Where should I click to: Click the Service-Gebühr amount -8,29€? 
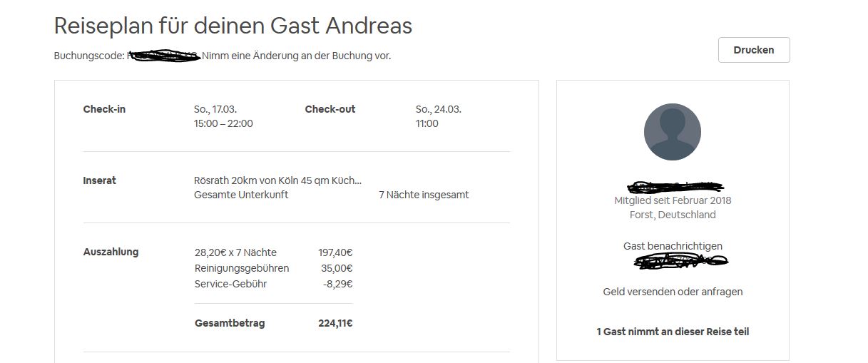pos(337,284)
